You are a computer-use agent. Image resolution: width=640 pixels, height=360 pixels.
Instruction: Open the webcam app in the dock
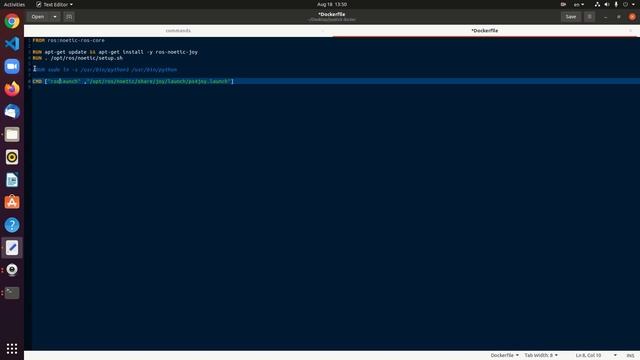[12, 270]
